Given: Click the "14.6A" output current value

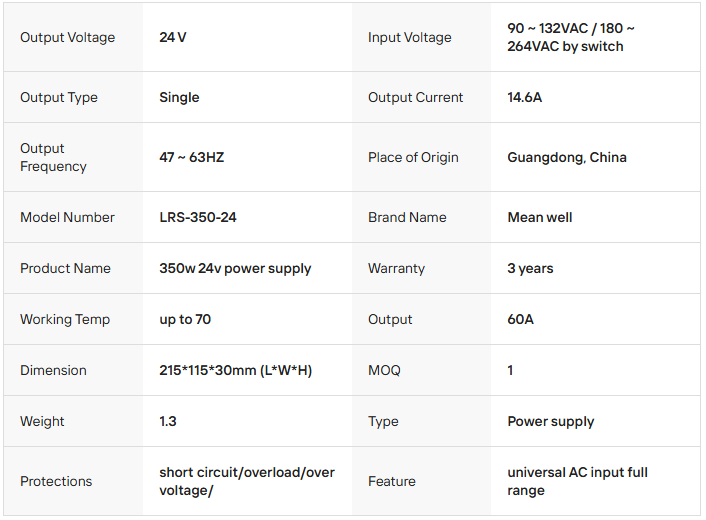Looking at the screenshot, I should [525, 98].
